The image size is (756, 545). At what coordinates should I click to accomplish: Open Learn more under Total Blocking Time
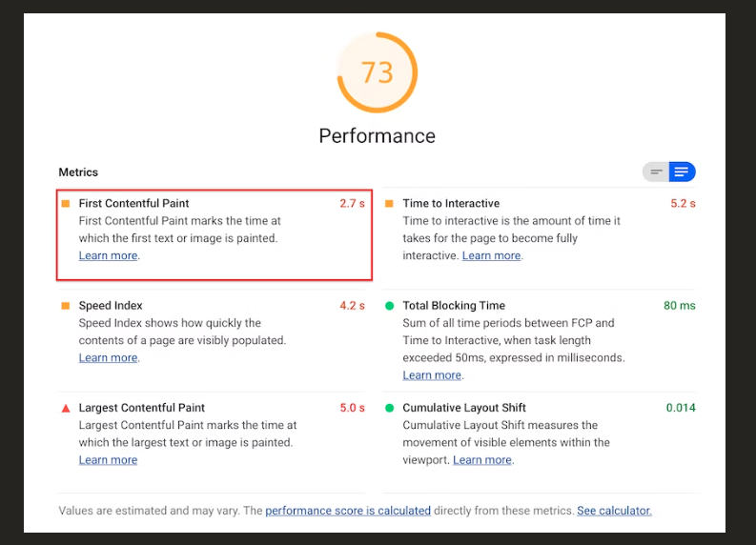(x=432, y=375)
